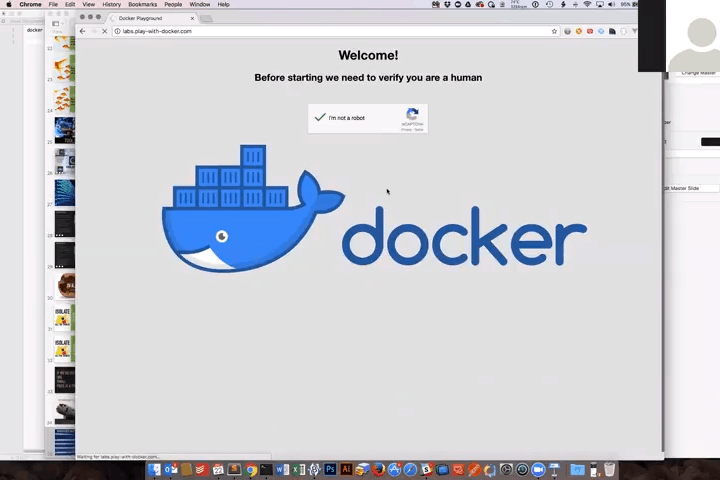
Task: Open the Bookmarks menu
Action: [142, 4]
